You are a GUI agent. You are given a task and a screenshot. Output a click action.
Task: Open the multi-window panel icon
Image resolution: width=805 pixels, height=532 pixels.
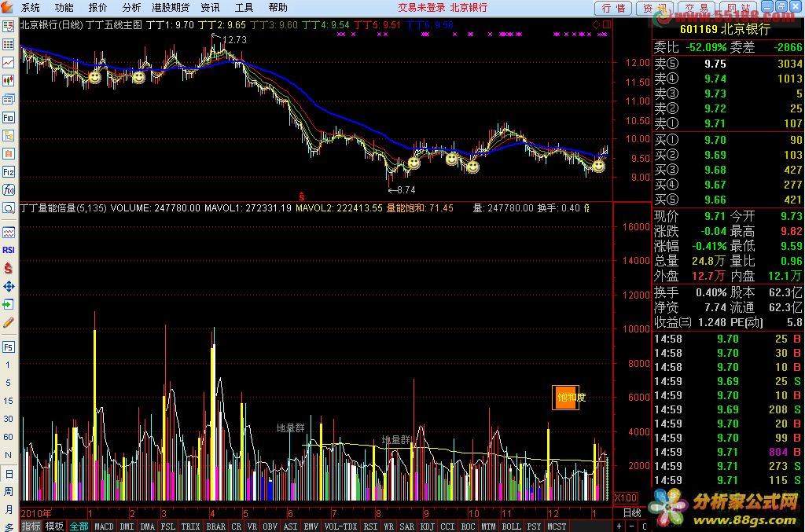click(8, 99)
